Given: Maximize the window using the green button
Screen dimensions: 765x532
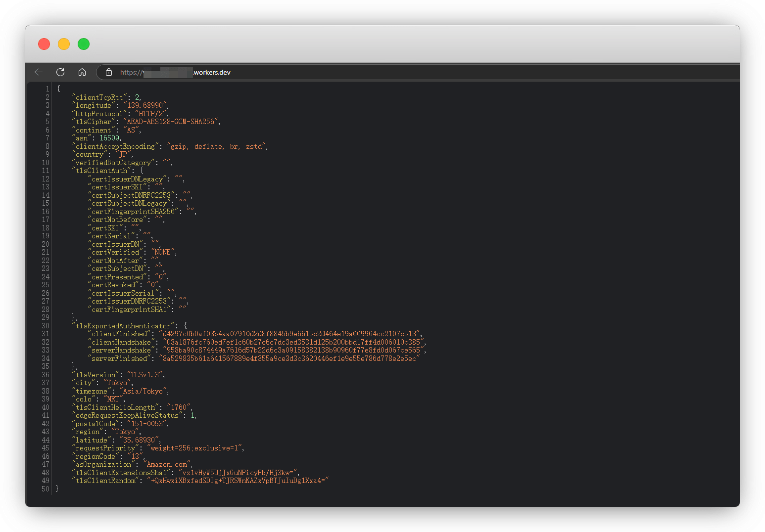Looking at the screenshot, I should tap(84, 44).
